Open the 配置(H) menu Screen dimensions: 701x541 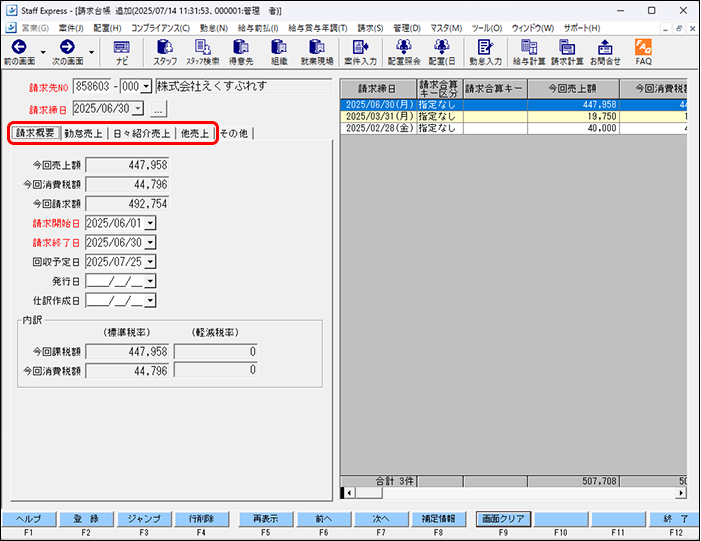[107, 28]
